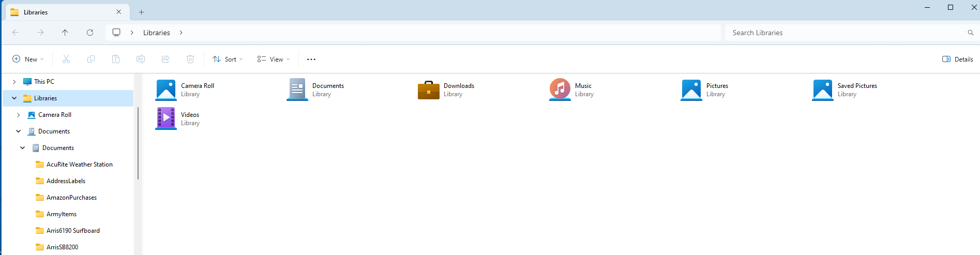Screen dimensions: 980x255
Task: Collapse the Documents library tree node
Action: click(x=19, y=131)
